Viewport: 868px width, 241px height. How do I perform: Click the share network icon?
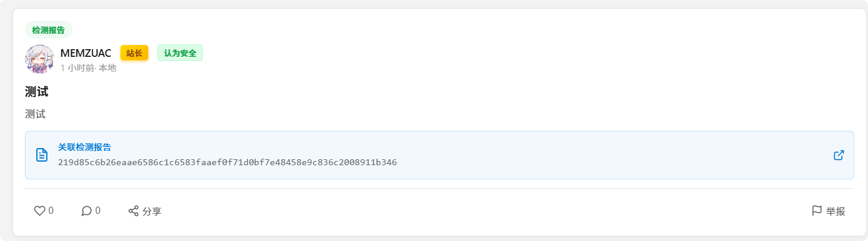pos(133,211)
